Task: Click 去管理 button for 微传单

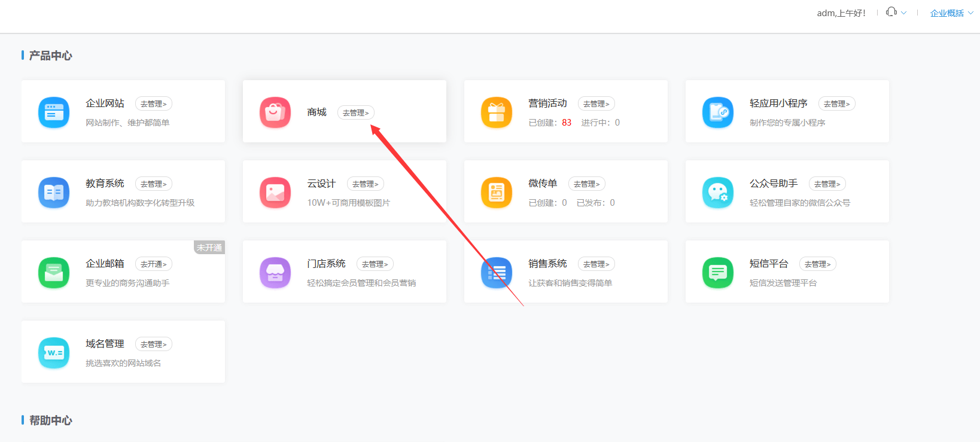Action: [x=587, y=184]
